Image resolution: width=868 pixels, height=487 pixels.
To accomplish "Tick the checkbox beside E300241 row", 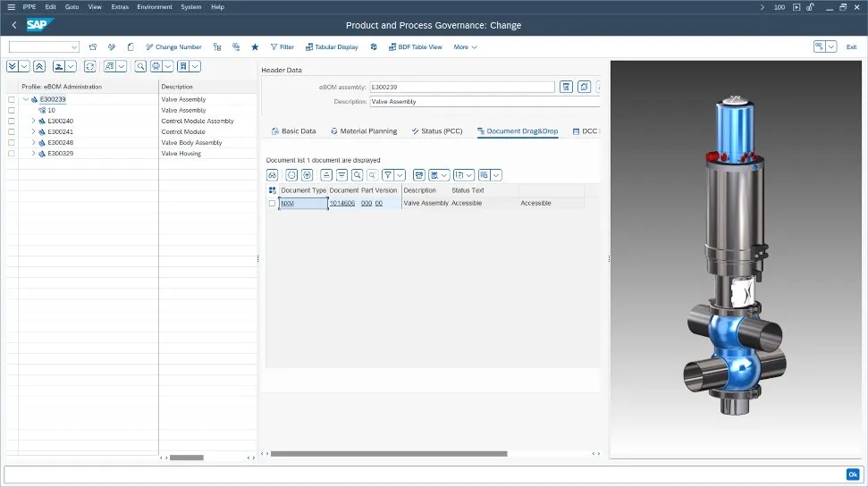I will 12,131.
